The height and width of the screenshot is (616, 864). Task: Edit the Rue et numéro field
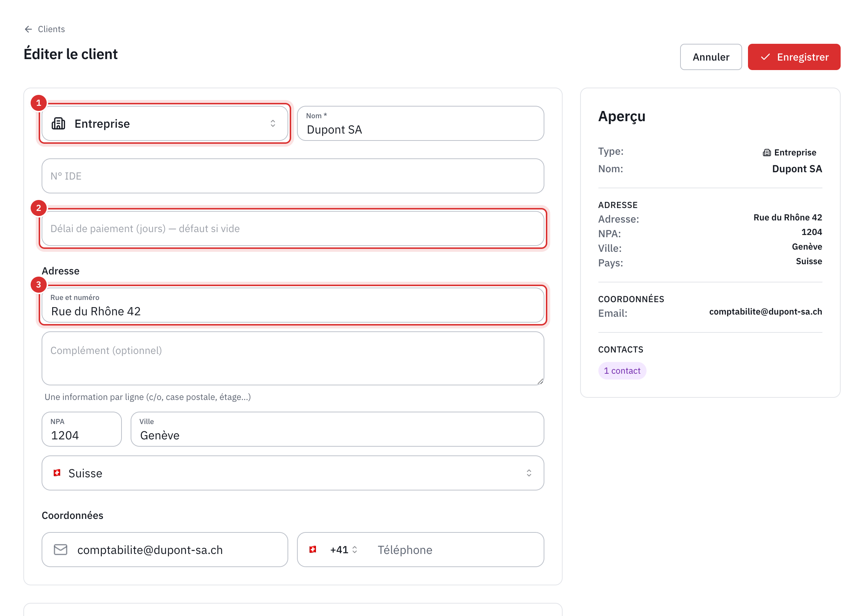click(x=293, y=305)
